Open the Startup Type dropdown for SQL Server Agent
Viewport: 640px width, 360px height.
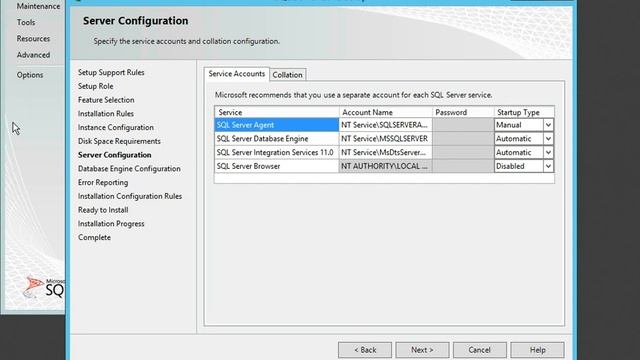[x=548, y=125]
